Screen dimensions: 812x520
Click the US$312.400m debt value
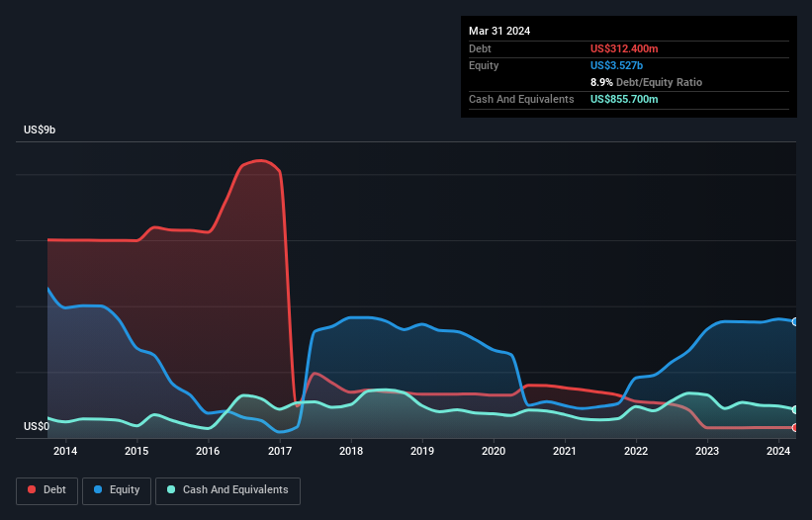(x=624, y=48)
